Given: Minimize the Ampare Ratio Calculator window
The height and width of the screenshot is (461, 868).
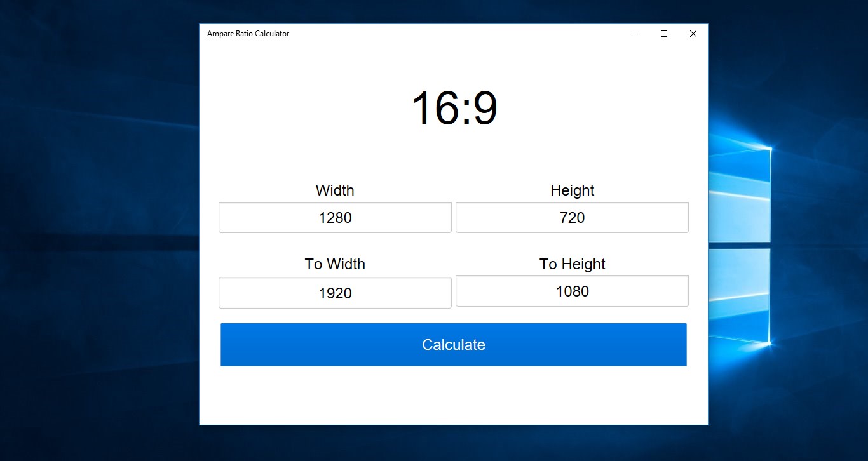Looking at the screenshot, I should 634,34.
